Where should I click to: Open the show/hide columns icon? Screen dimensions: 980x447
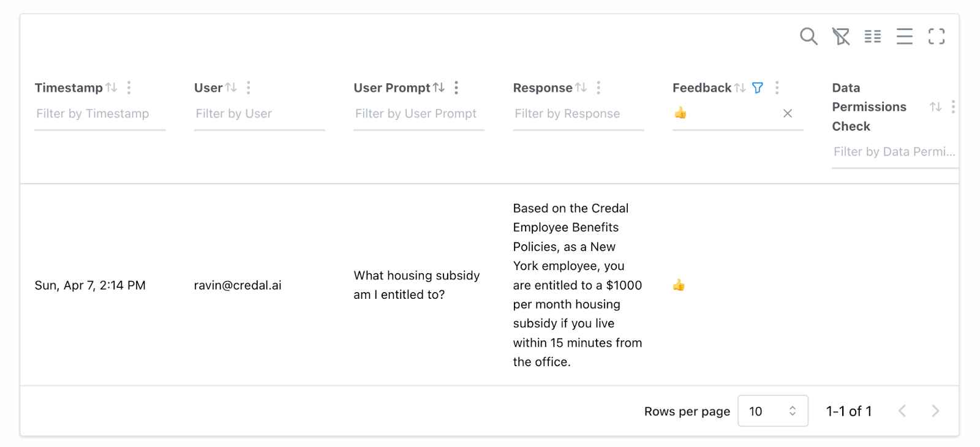[x=873, y=37]
